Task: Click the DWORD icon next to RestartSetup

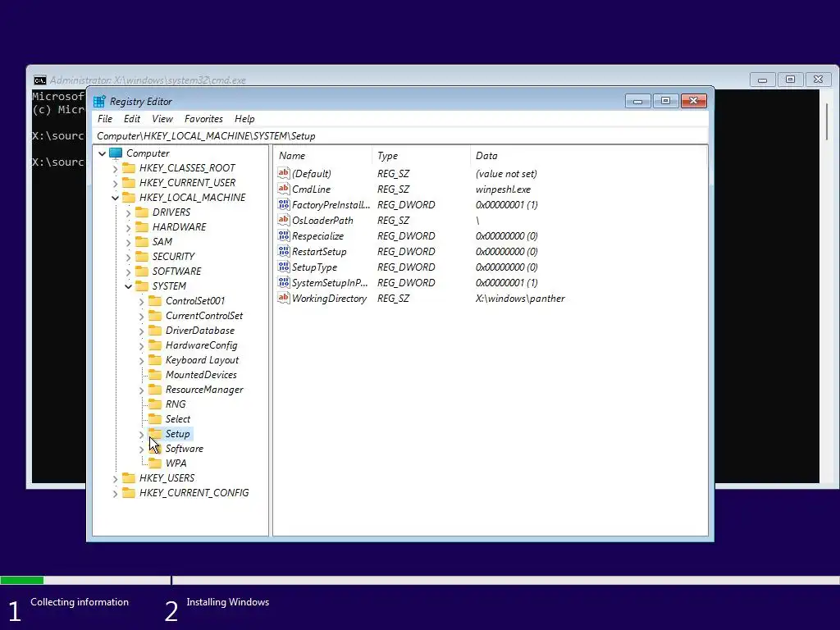Action: 283,251
